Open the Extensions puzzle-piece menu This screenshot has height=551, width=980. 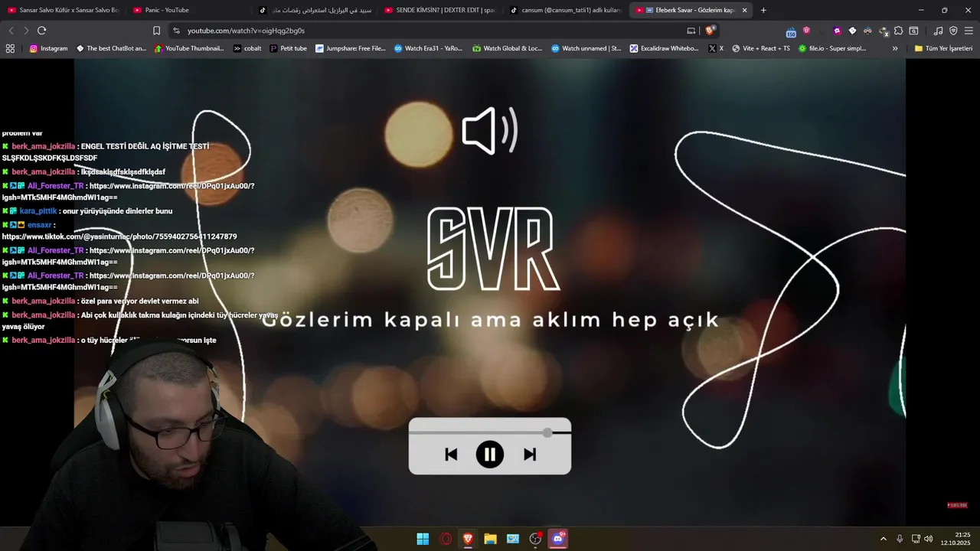point(899,31)
